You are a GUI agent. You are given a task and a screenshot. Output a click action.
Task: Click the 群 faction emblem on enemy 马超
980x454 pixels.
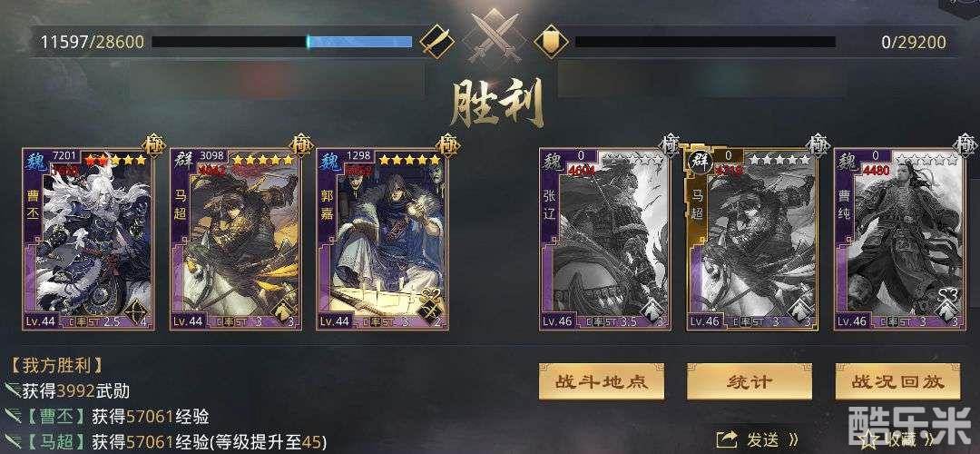(699, 160)
